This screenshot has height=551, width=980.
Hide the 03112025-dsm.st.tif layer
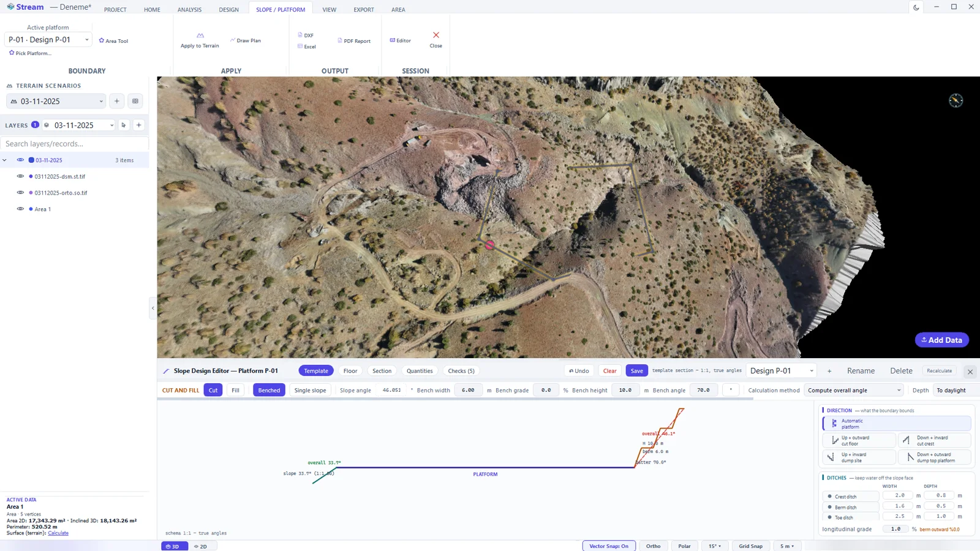[20, 176]
